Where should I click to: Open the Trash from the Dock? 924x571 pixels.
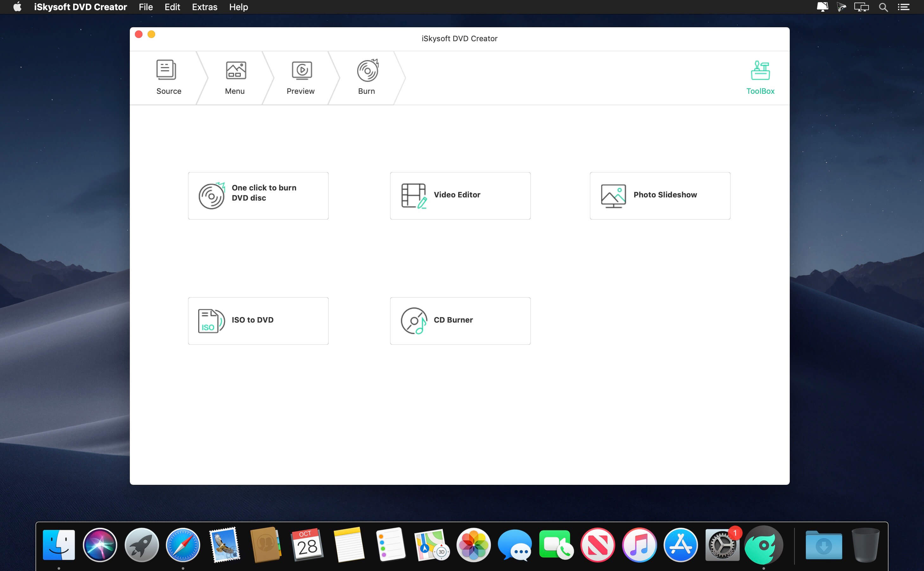coord(865,545)
